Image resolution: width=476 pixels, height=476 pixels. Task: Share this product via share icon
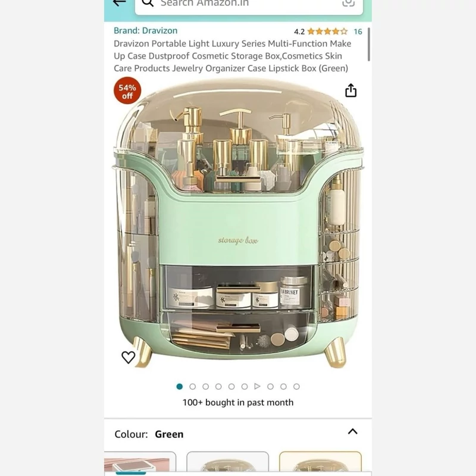point(350,90)
